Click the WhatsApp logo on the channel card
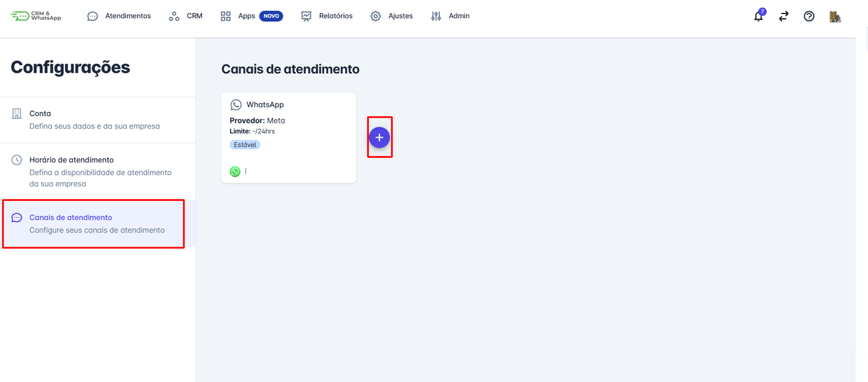868x382 pixels. [236, 104]
